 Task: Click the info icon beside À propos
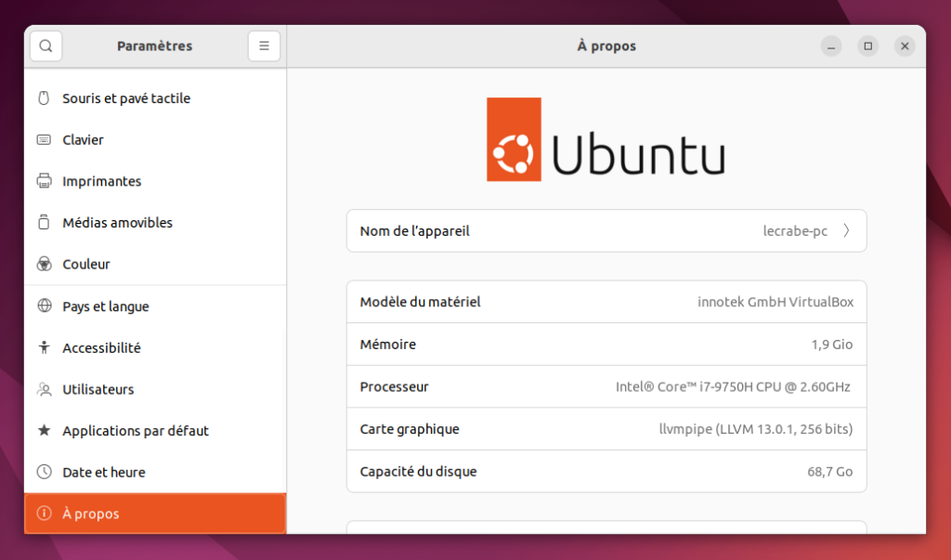[x=44, y=514]
